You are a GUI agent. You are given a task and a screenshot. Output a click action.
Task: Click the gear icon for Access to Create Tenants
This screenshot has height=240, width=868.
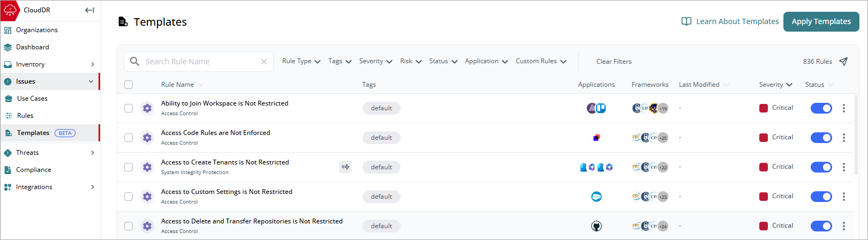[x=147, y=167]
